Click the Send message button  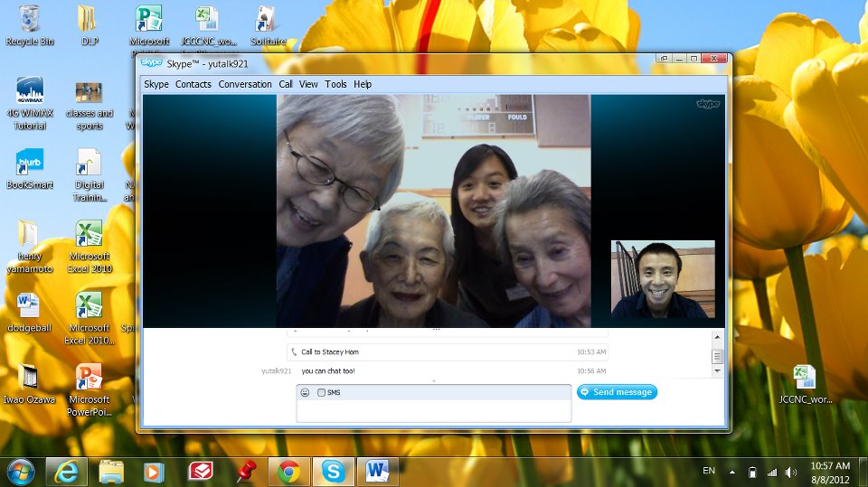617,392
